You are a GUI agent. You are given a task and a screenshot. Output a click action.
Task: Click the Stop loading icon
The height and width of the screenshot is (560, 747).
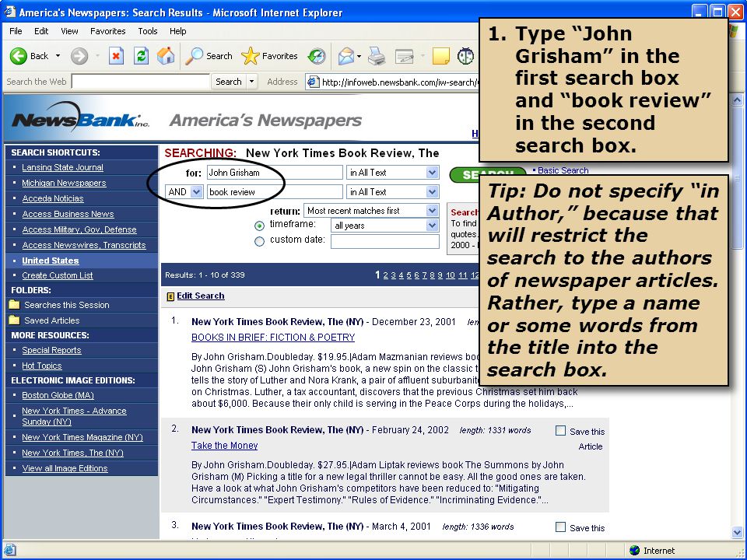(x=116, y=56)
